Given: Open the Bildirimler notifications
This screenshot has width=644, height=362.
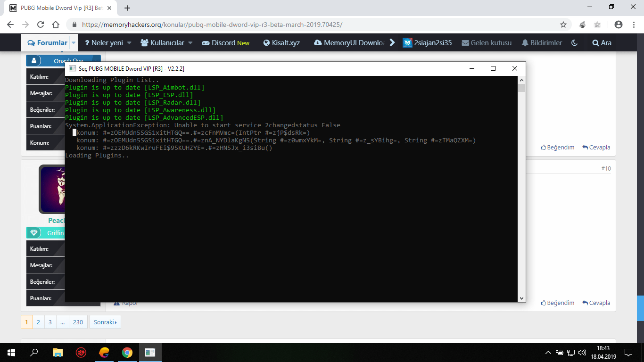Looking at the screenshot, I should [x=542, y=43].
